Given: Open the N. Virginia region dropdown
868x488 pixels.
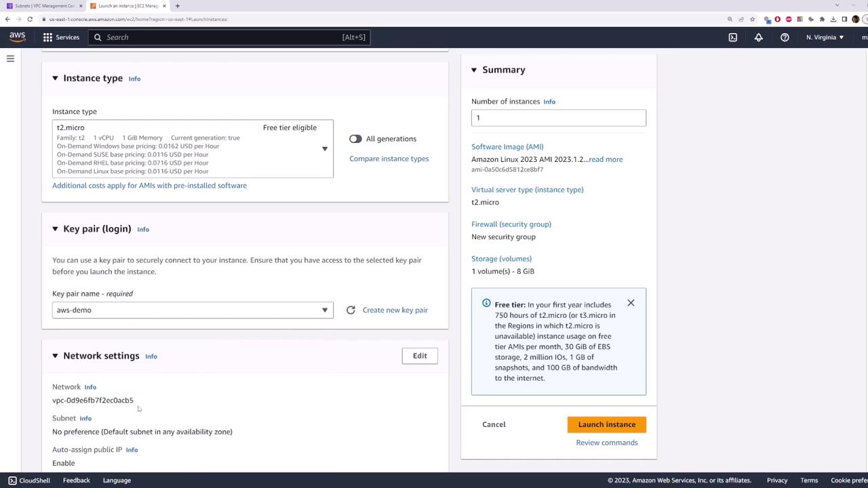Looking at the screenshot, I should coord(825,37).
